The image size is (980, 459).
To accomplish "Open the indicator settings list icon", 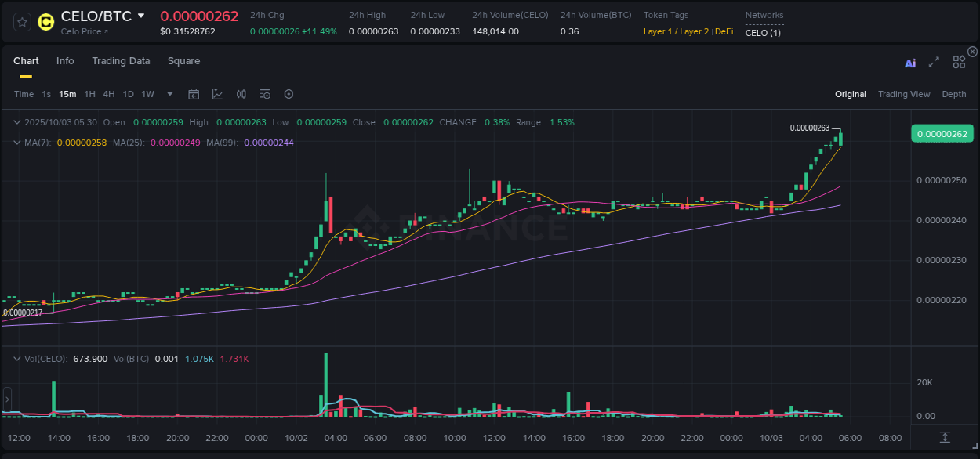I will [264, 94].
